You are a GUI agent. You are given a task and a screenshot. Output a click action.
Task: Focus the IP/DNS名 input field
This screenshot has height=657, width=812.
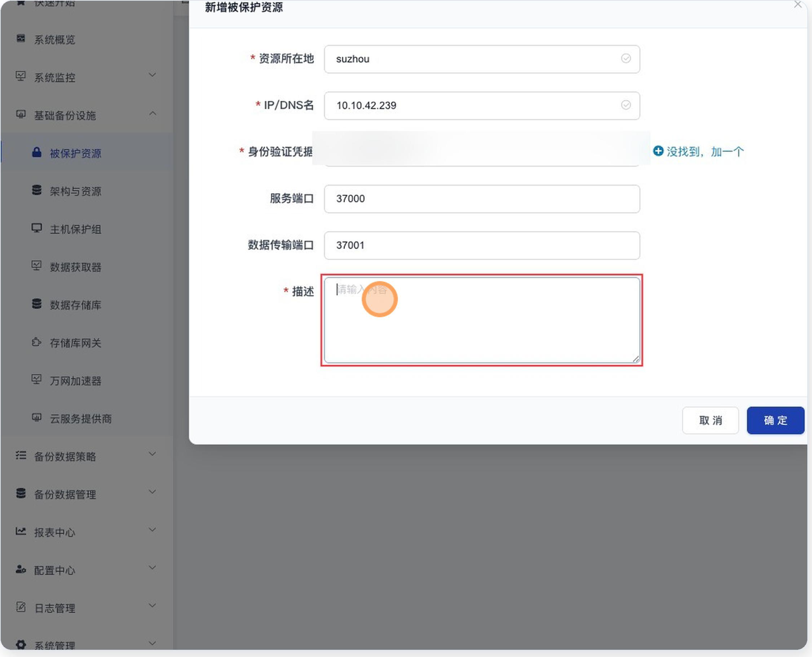[x=482, y=106]
